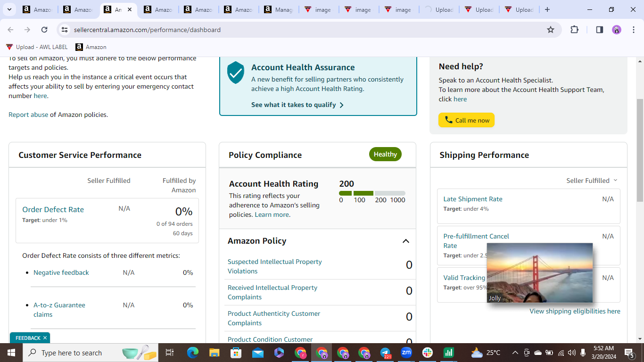
Task: Launch Microsoft Edge from the taskbar
Action: point(193,353)
